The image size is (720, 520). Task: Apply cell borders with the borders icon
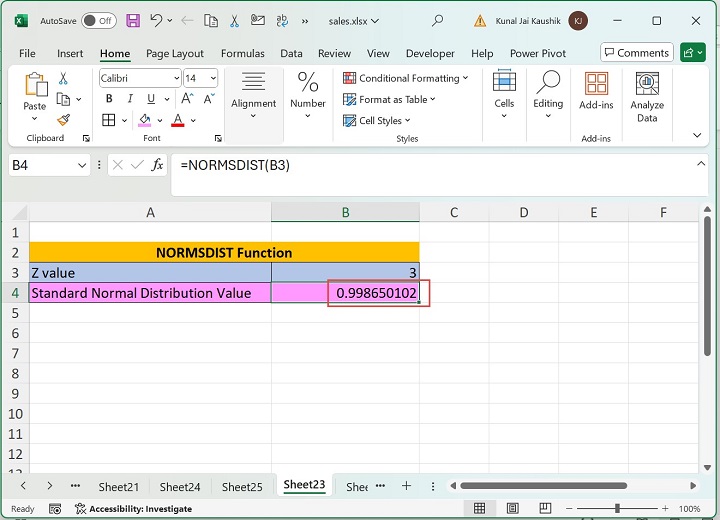tap(109, 120)
